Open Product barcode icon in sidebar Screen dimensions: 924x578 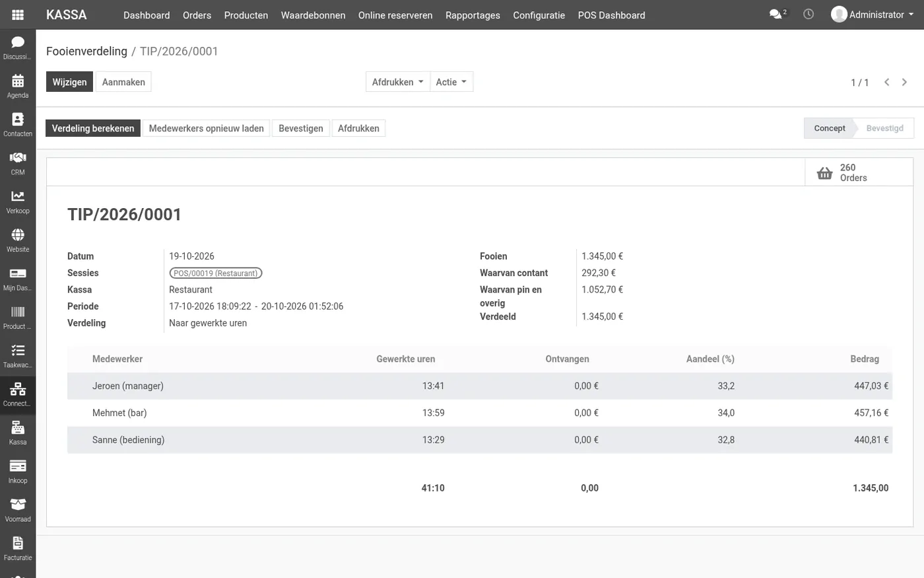coord(18,317)
